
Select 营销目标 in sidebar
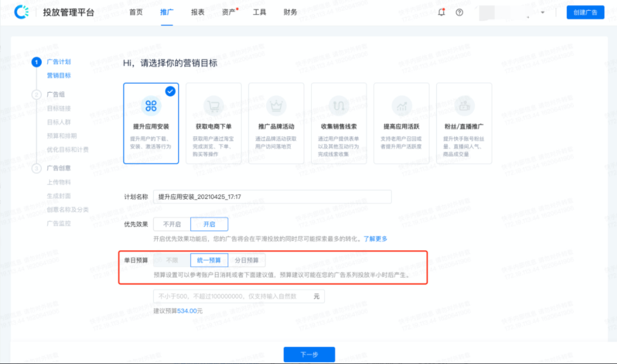pos(59,76)
